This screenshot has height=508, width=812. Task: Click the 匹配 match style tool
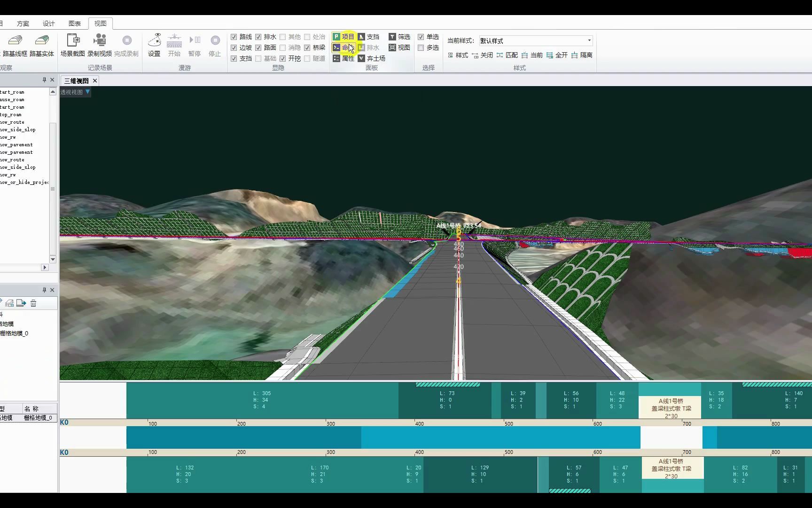click(509, 55)
